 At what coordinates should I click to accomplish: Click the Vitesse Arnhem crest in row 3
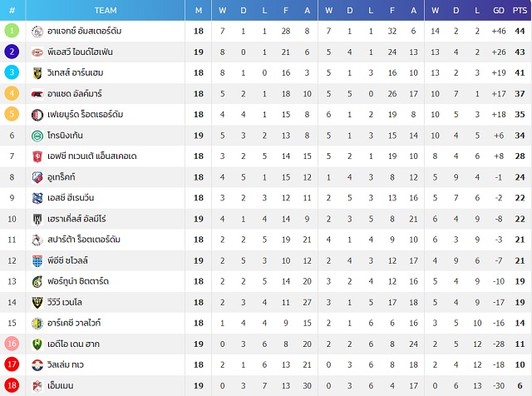(37, 73)
